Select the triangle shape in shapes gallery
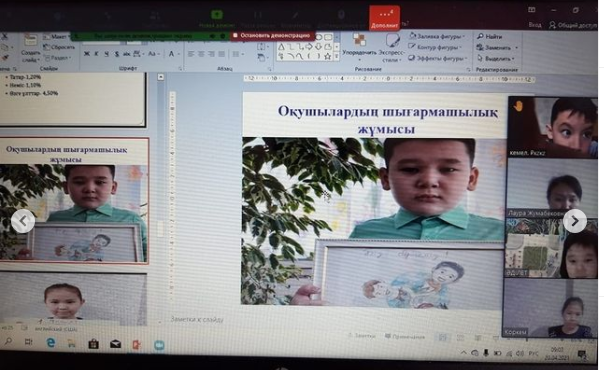 coord(281,47)
